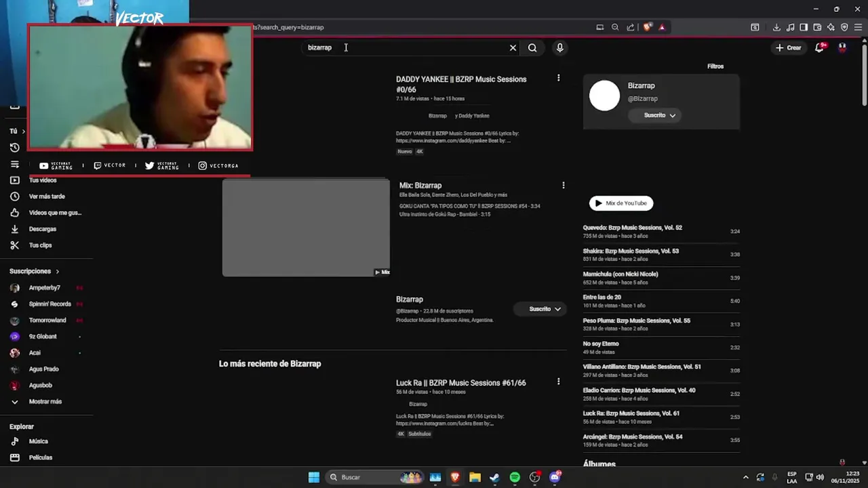Open options for Daddy Yankee BZRP session
The width and height of the screenshot is (868, 488).
558,78
